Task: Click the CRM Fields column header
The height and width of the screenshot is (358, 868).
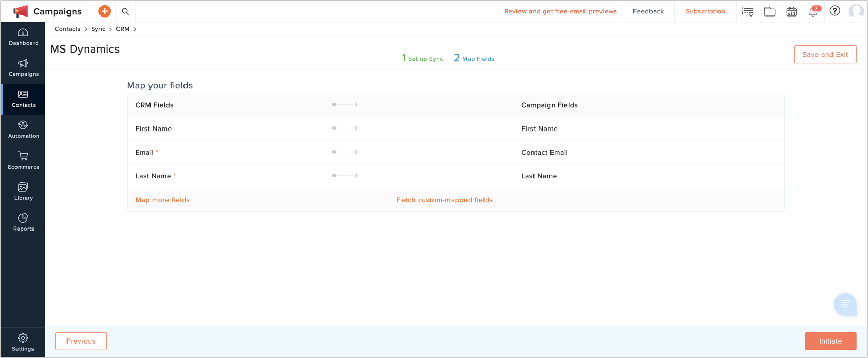Action: [154, 105]
